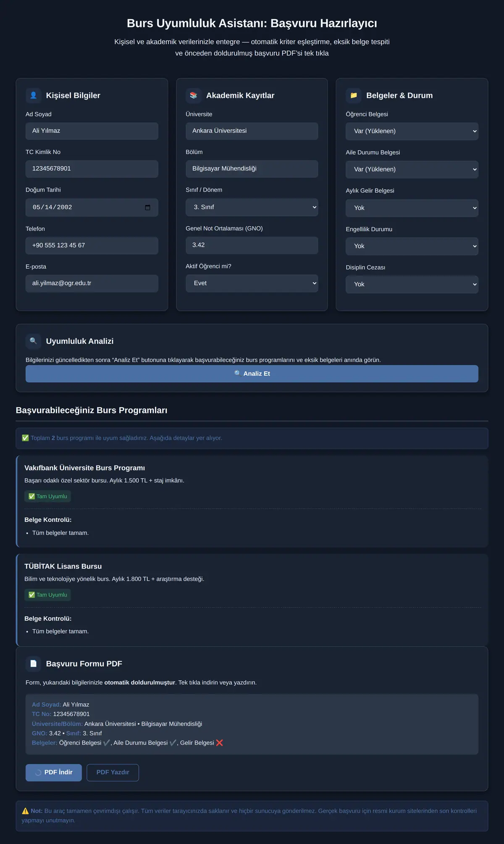Open the Sınıf / Dönem dropdown
This screenshot has width=504, height=844.
point(252,207)
